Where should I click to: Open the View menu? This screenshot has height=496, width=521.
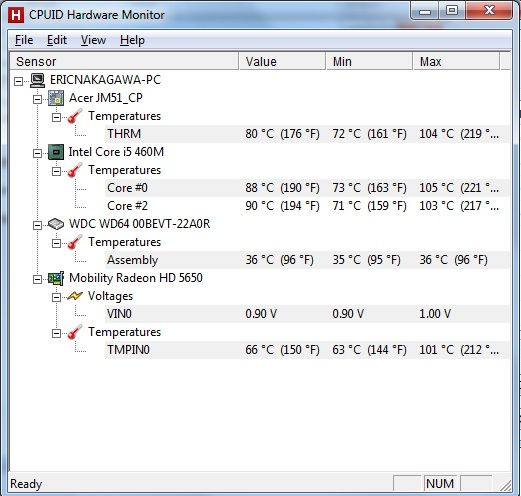pyautogui.click(x=93, y=40)
